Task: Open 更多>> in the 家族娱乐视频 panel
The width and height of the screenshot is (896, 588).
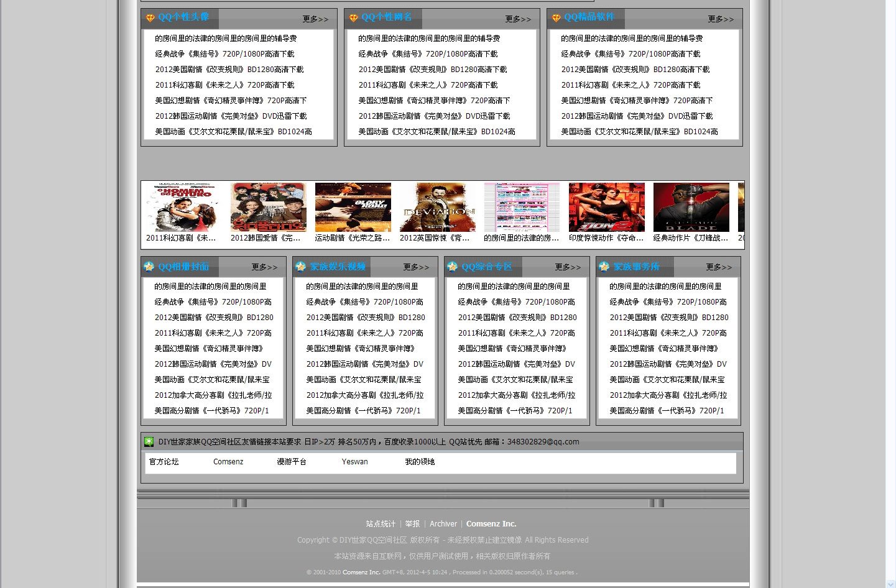Action: [x=416, y=267]
